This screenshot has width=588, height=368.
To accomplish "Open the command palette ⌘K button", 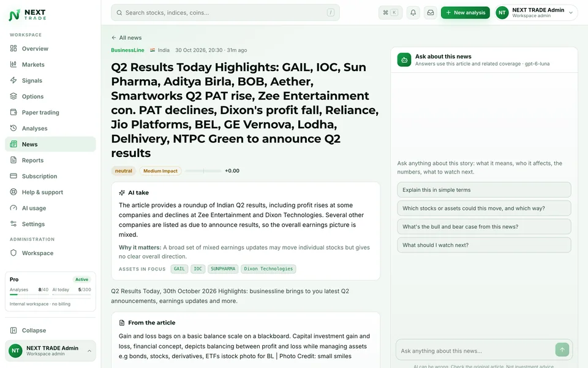I will click(390, 13).
